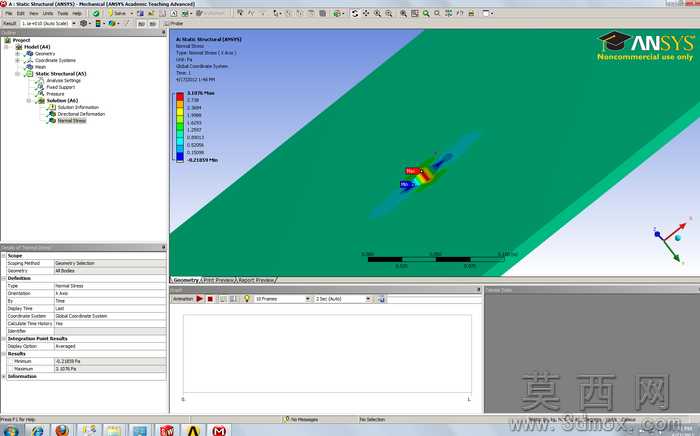Open Internet Explorer from the taskbar

point(38,431)
